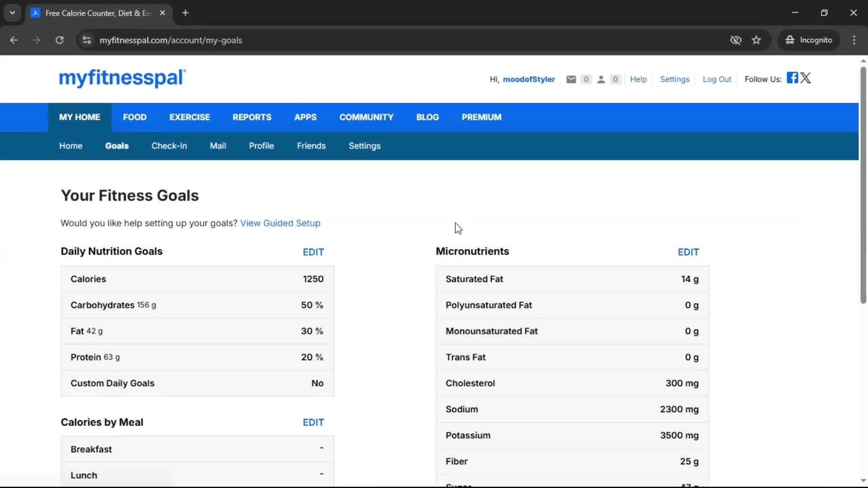Click the Custom Daily Goals row label
Image resolution: width=868 pixels, height=488 pixels.
click(112, 384)
